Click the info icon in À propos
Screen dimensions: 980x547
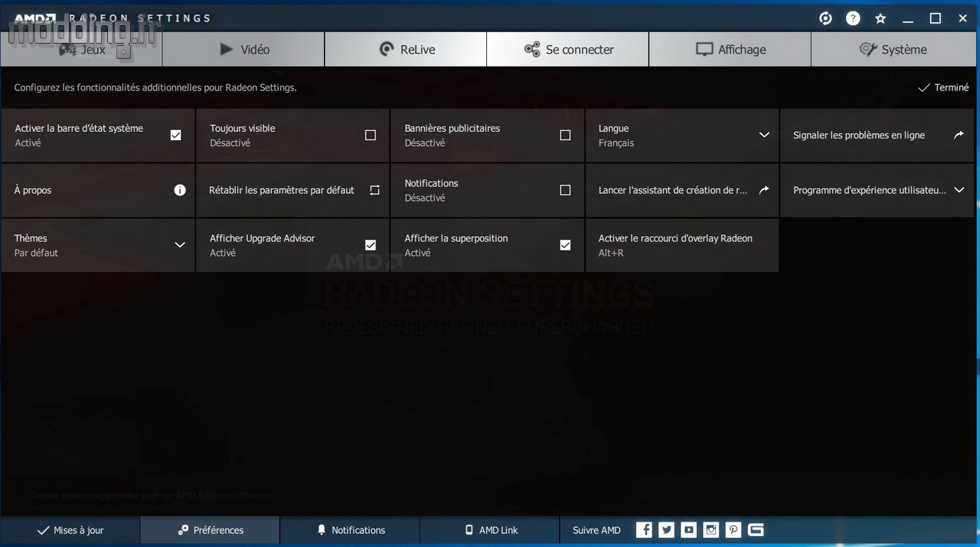click(180, 190)
